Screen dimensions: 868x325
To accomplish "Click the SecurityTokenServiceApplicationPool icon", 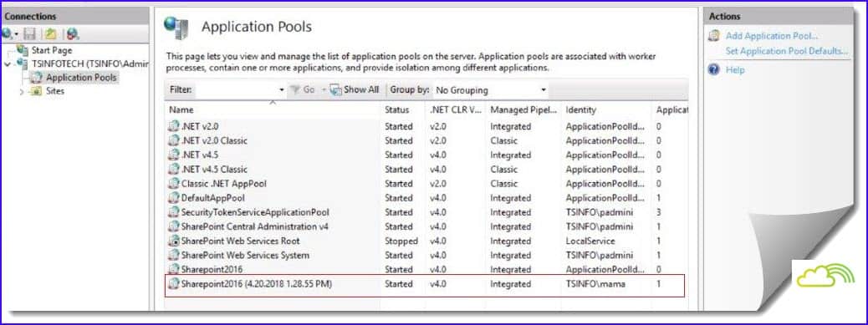I will (174, 212).
